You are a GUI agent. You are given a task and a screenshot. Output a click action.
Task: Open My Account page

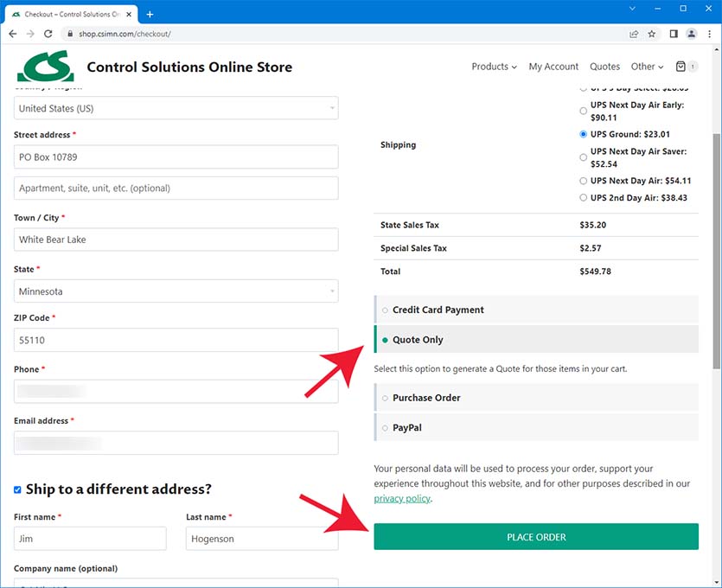click(553, 67)
